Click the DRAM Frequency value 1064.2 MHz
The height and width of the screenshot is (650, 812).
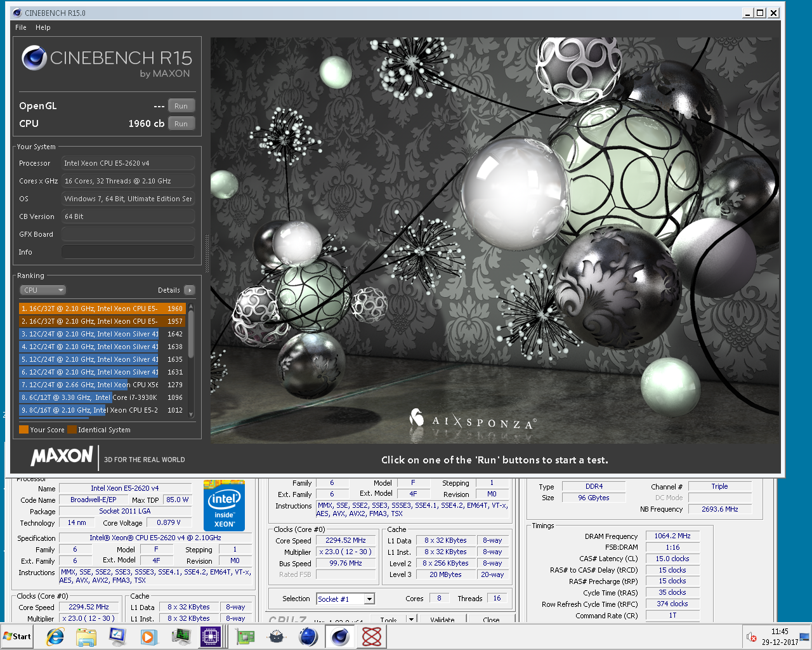[672, 536]
